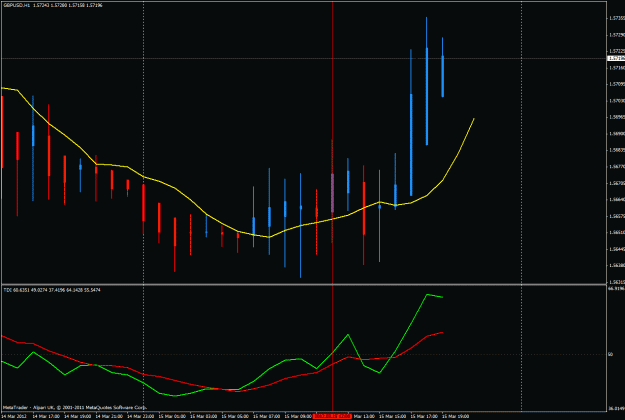Click the red highlighted date label on time axis

[x=332, y=416]
